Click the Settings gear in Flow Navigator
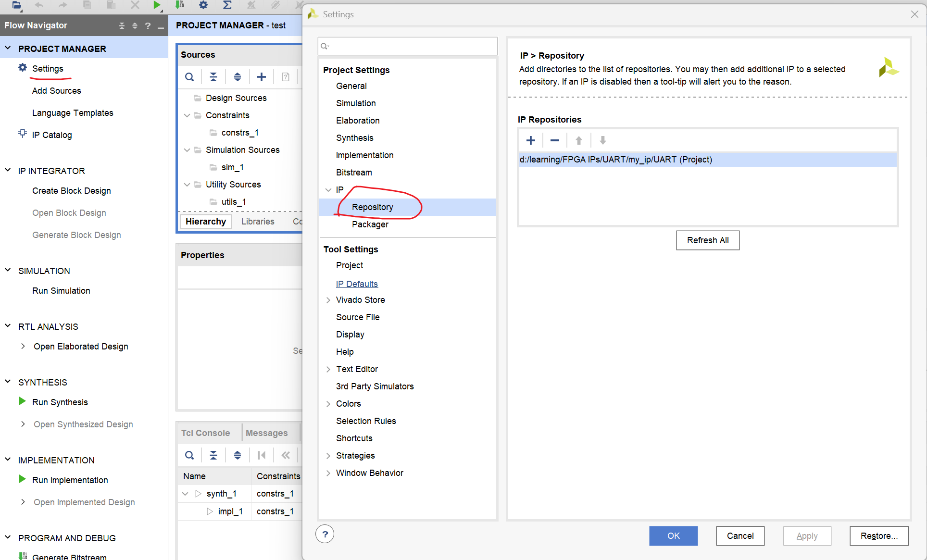The height and width of the screenshot is (560, 927). tap(23, 68)
